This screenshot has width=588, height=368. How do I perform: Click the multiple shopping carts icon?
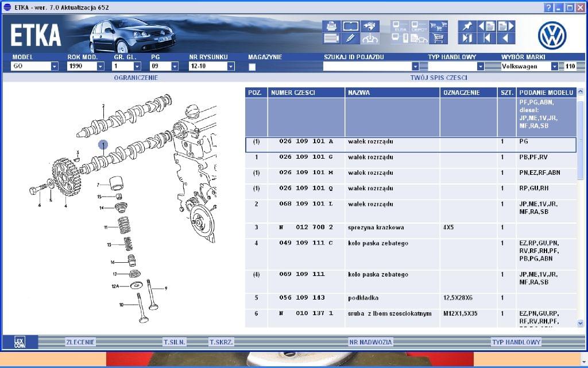(x=438, y=26)
